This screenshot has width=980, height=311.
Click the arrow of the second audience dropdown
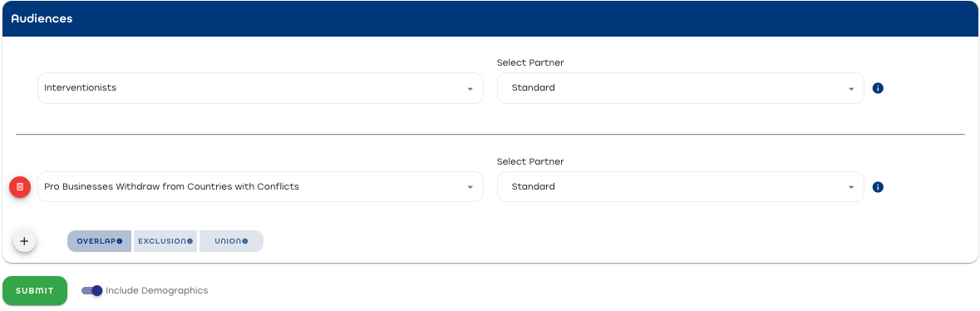click(470, 188)
